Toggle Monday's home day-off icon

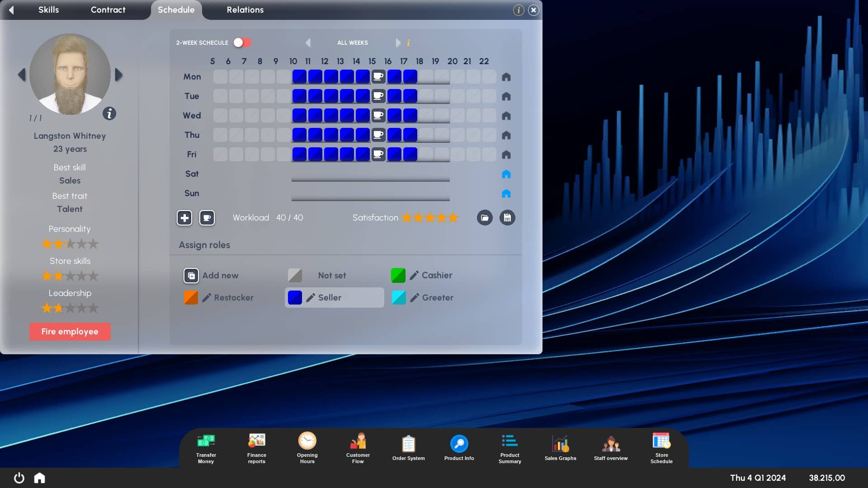tap(506, 77)
